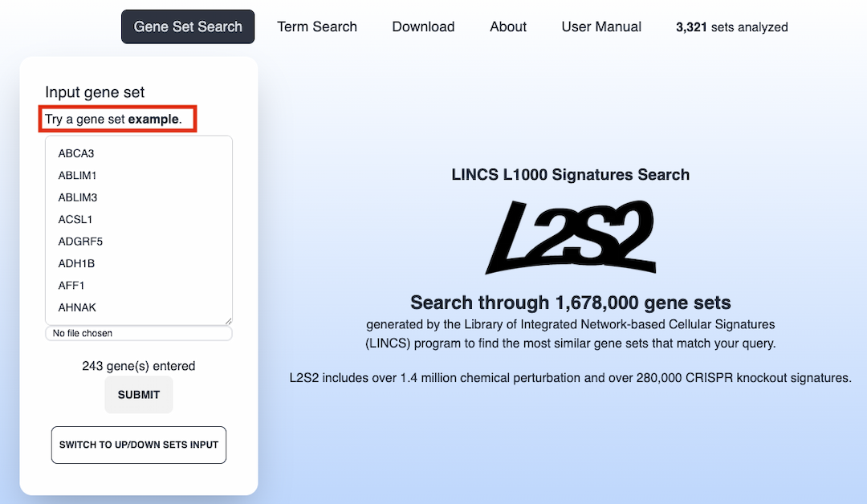867x504 pixels.
Task: Click the 'No file chosen' file input
Action: [139, 333]
